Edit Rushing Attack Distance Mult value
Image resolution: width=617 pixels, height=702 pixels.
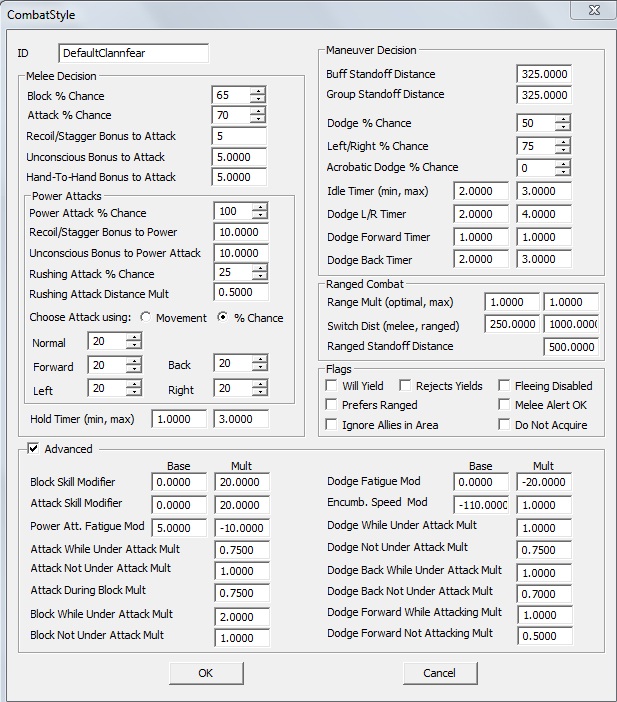point(241,292)
